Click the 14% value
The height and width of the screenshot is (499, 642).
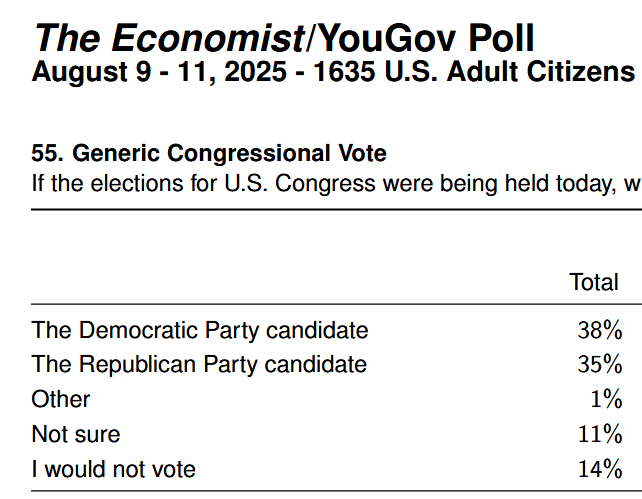tap(600, 469)
